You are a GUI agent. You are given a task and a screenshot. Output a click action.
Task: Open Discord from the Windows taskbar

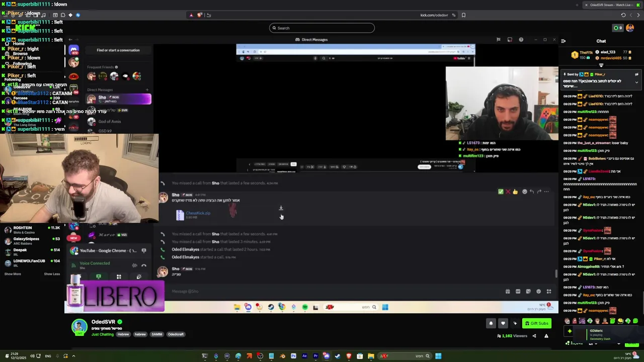[327, 356]
